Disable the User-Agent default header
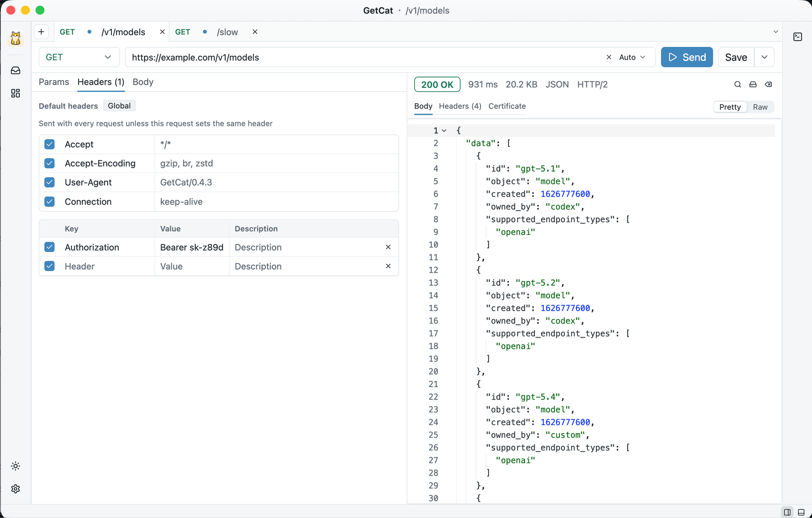Screen dimensions: 812x518 point(50,182)
